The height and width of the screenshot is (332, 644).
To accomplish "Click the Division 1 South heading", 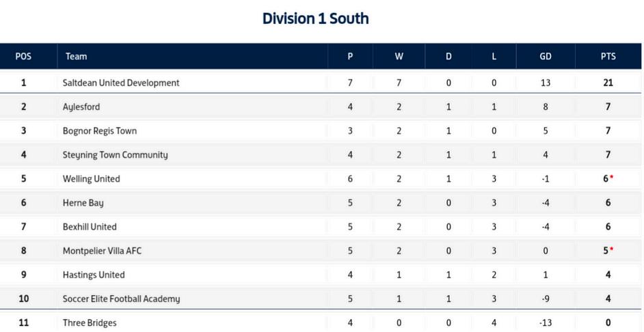I will 315,18.
